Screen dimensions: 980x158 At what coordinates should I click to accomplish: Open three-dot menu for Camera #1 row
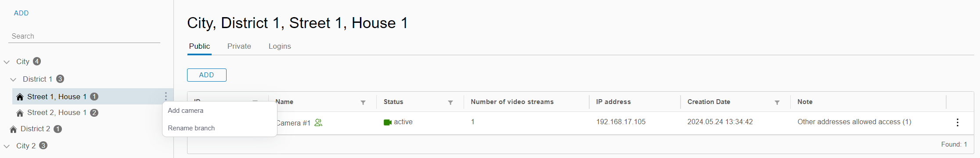(x=957, y=122)
